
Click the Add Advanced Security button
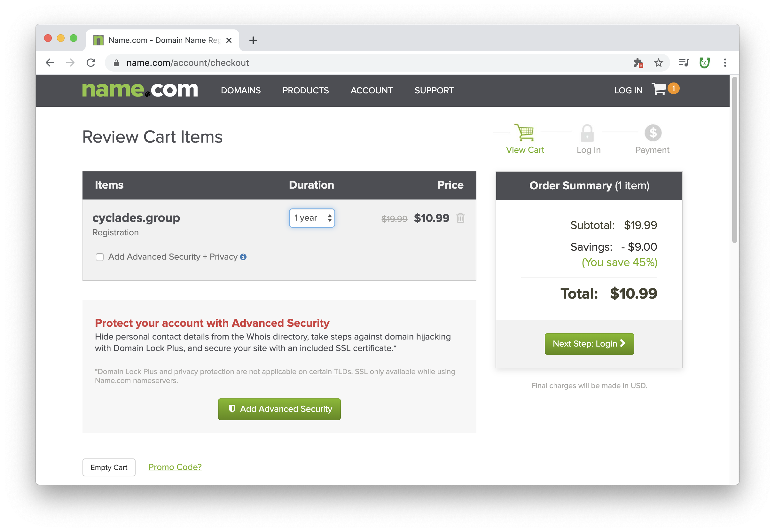279,409
